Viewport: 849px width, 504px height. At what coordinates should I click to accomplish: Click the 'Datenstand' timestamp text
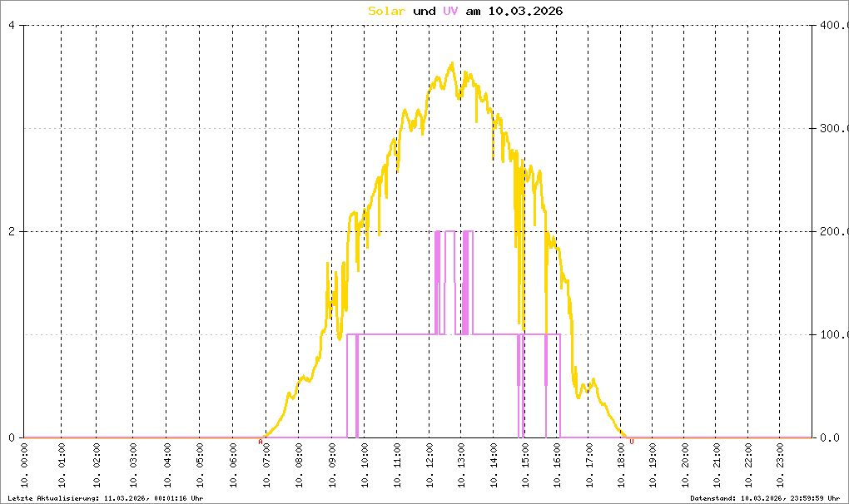pos(765,498)
